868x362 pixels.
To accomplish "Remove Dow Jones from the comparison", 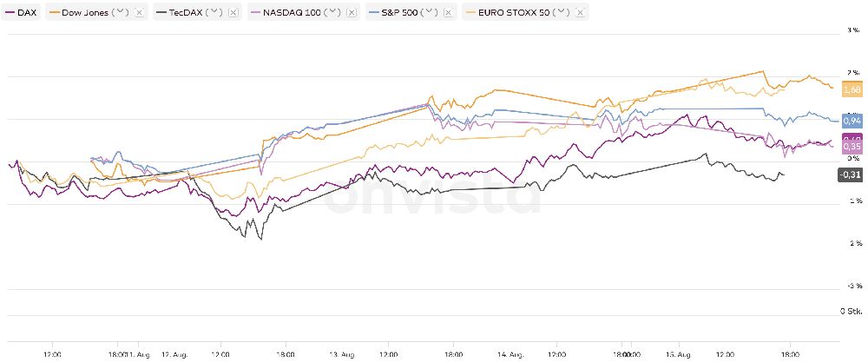I will [x=139, y=13].
